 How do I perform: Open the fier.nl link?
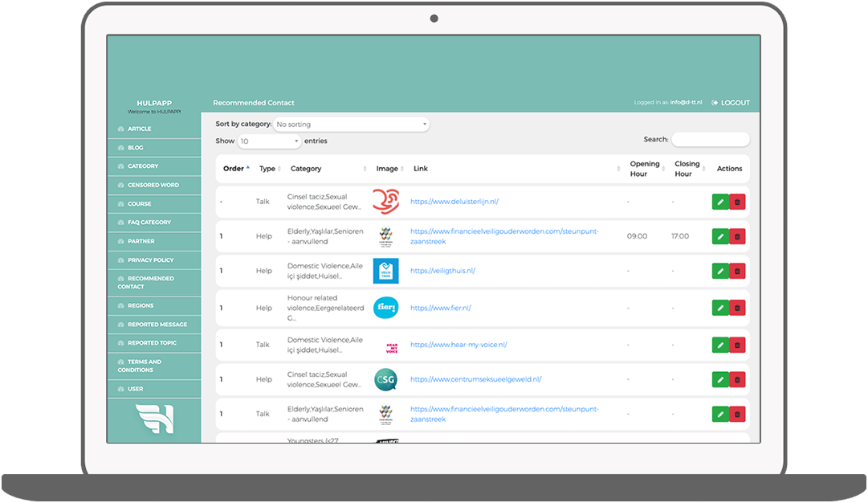pyautogui.click(x=440, y=308)
